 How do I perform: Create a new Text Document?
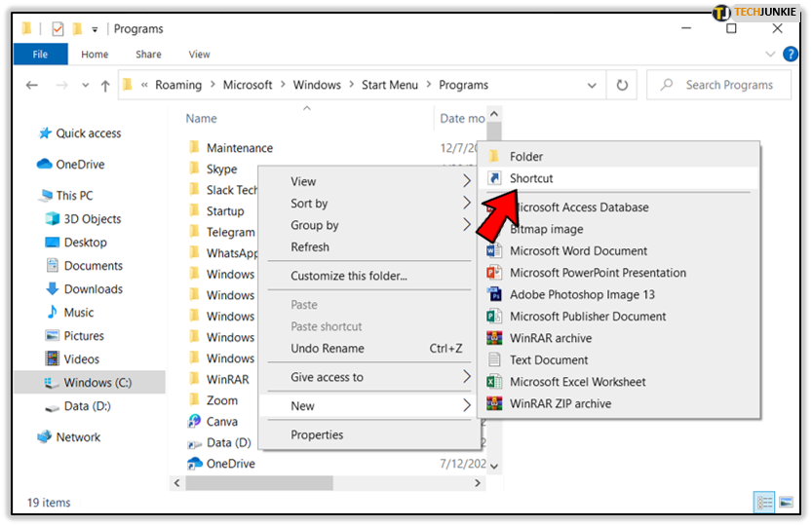(619, 359)
